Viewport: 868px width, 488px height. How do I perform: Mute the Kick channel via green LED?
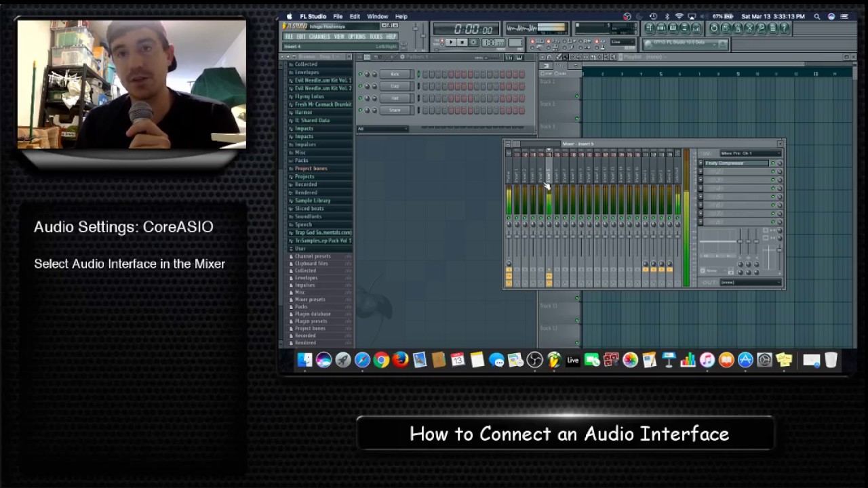tap(361, 74)
